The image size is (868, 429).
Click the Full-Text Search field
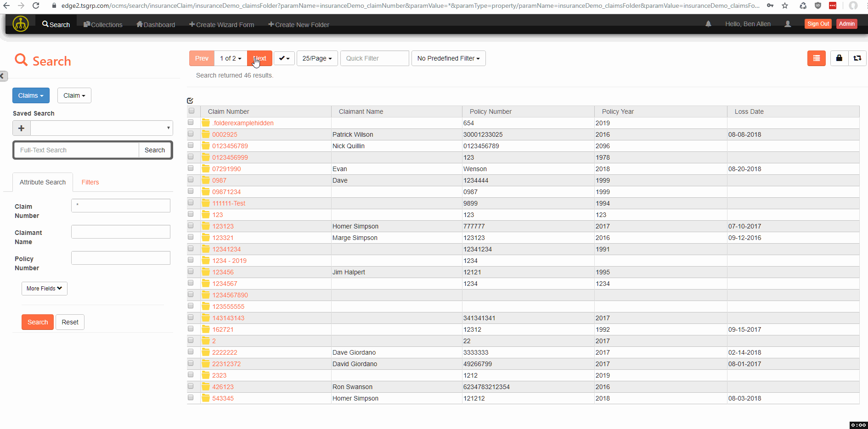77,150
